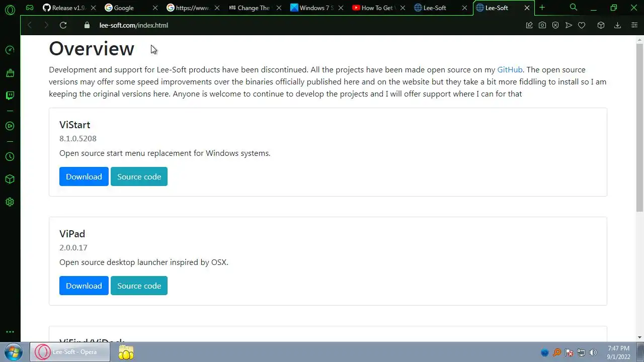Open the Player sidebar icon
The image size is (644, 362).
tap(10, 126)
